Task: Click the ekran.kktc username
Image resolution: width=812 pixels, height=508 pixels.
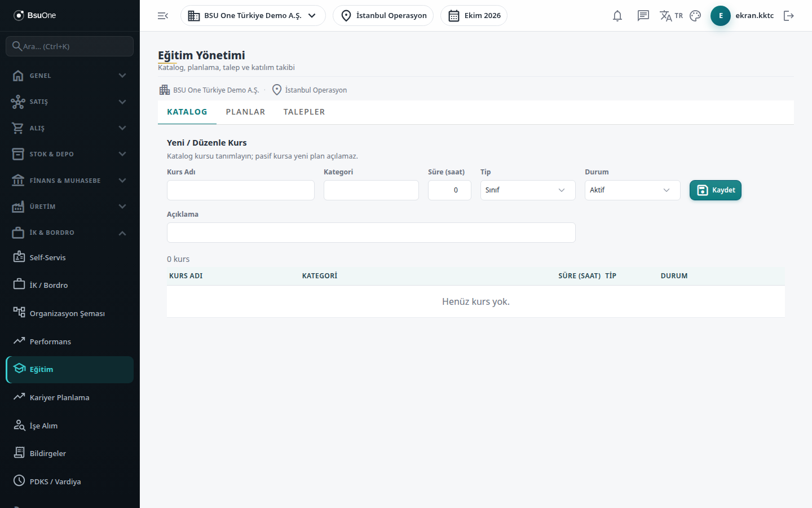Action: [x=754, y=16]
